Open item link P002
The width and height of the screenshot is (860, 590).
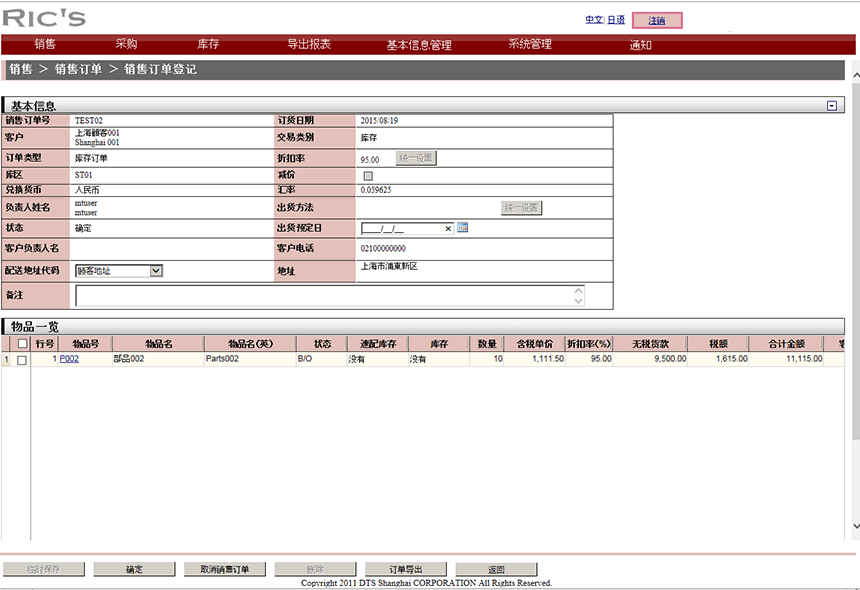tap(69, 359)
